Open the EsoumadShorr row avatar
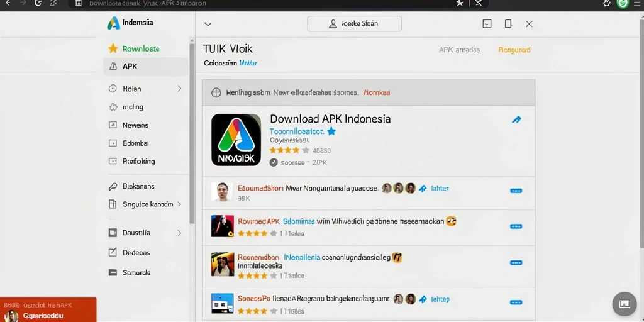Screen dimensions: 644x322 click(x=222, y=192)
